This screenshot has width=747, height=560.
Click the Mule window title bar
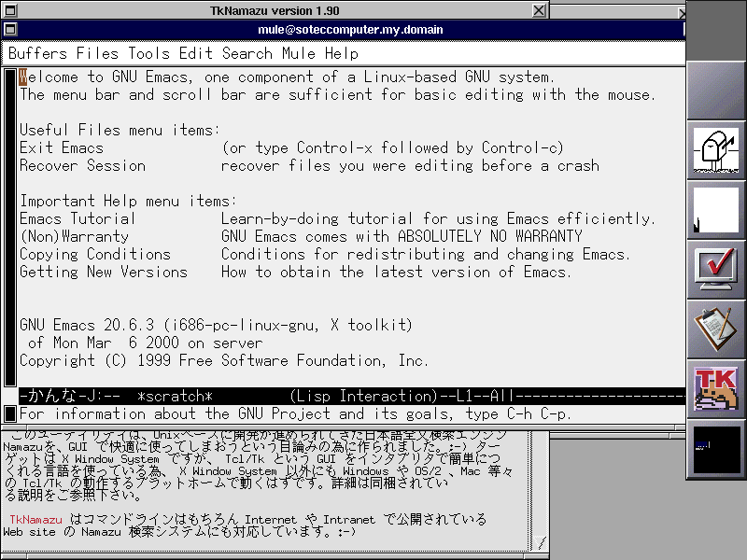tap(350, 30)
